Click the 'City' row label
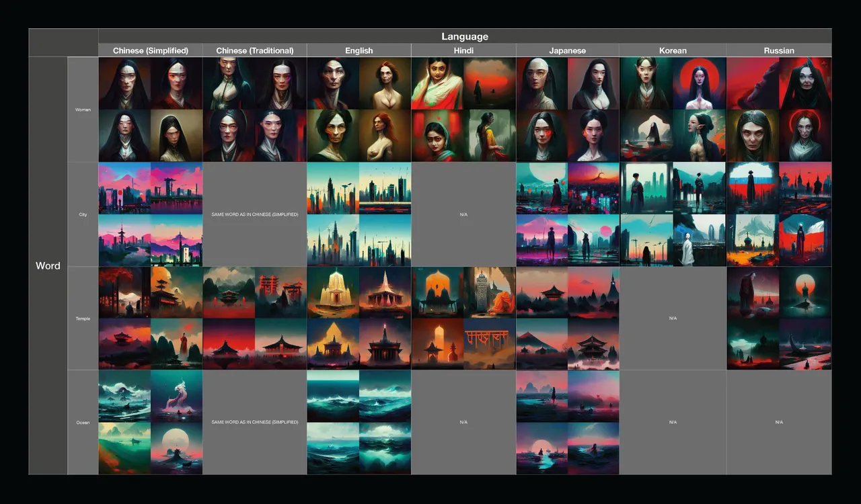This screenshot has width=861, height=504. click(x=83, y=214)
